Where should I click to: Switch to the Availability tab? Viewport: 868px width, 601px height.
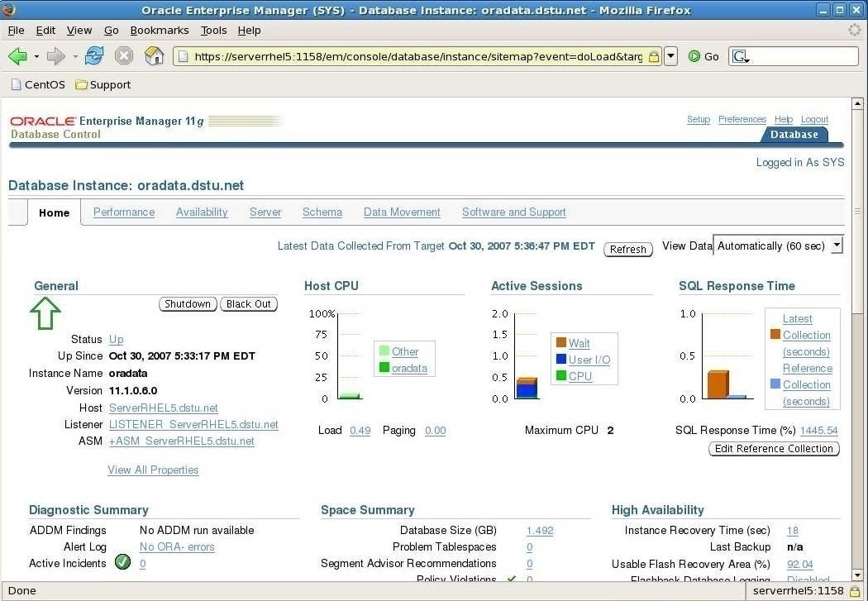[x=202, y=212]
